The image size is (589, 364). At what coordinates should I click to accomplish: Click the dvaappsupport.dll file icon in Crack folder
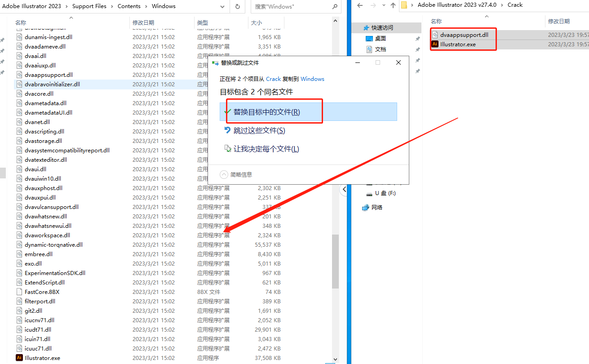434,35
